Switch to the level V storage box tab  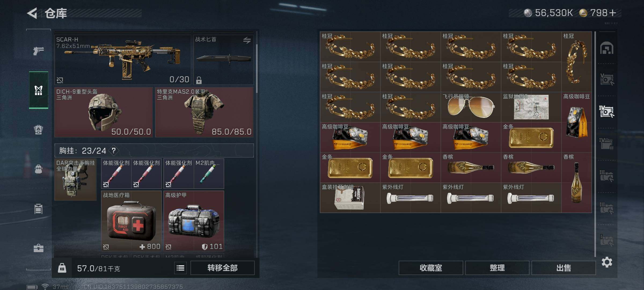point(607,79)
